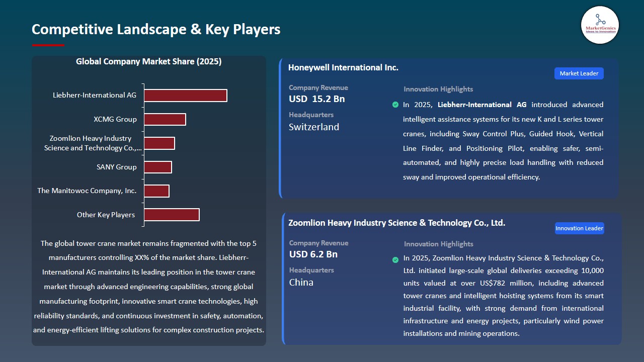Screen dimensions: 644x362
Task: Click 'Headquarters' label in Zoomlion card
Action: coord(311,270)
